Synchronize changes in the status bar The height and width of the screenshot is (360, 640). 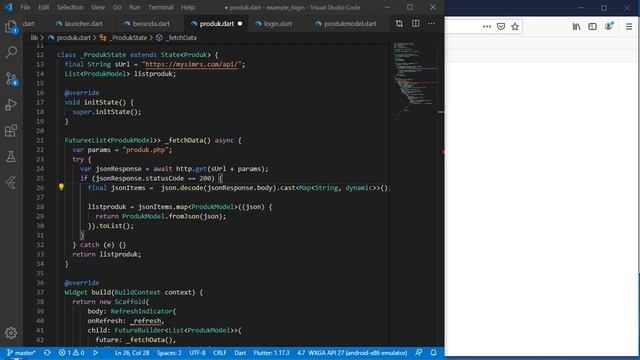coord(47,353)
